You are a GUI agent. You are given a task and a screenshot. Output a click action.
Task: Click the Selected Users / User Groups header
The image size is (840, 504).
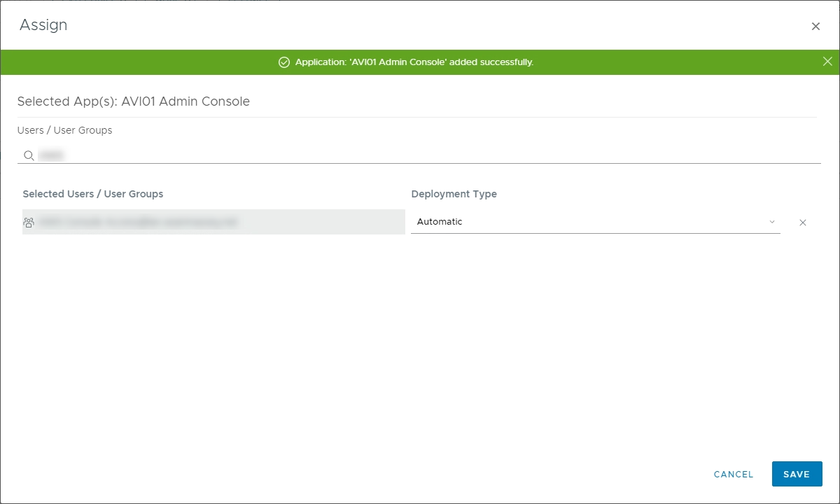93,194
